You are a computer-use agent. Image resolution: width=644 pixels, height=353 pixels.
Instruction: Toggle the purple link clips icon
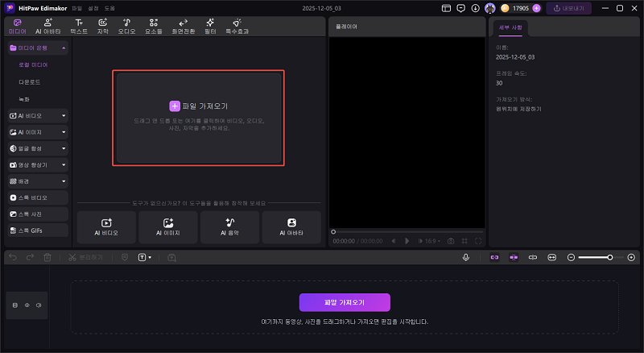(494, 258)
